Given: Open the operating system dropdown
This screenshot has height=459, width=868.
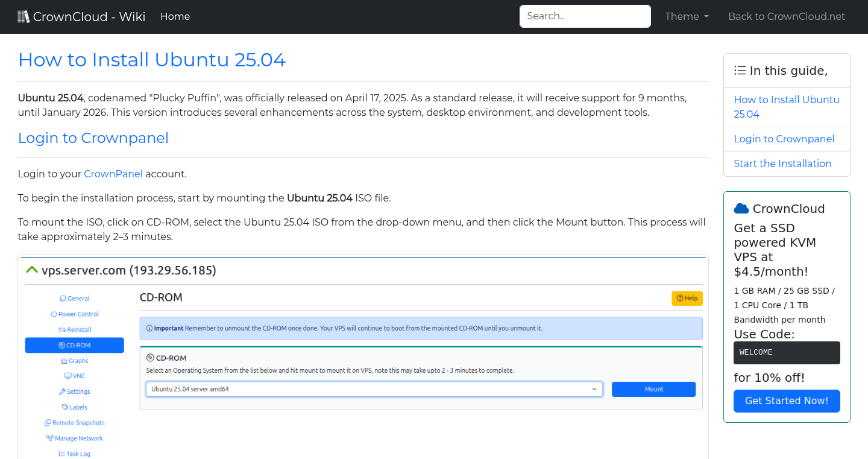Looking at the screenshot, I should click(x=374, y=389).
